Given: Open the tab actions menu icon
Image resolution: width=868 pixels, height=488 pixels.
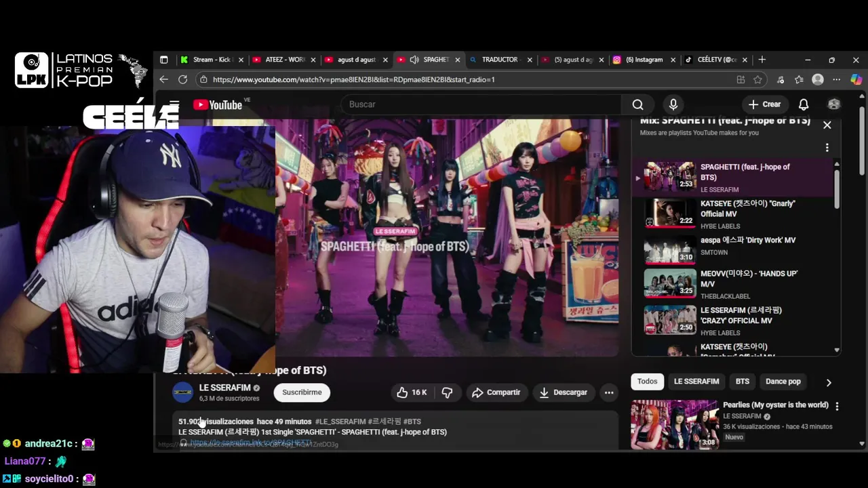Looking at the screenshot, I should [163, 60].
